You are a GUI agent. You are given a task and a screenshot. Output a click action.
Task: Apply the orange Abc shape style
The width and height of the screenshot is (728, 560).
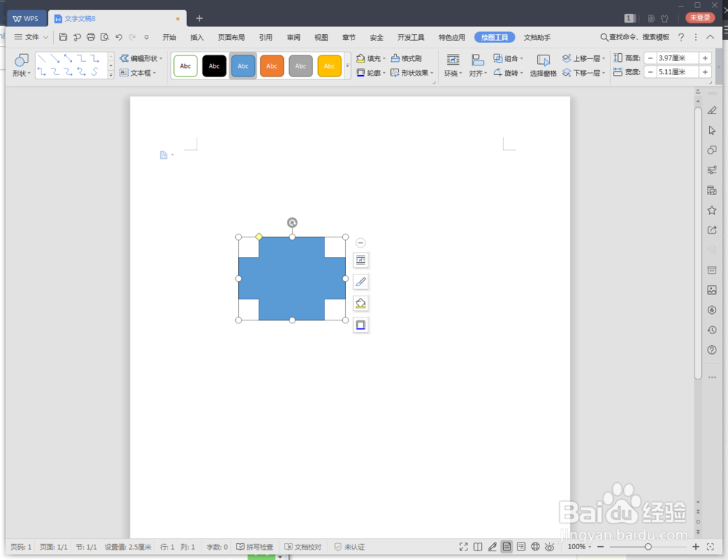(x=272, y=66)
